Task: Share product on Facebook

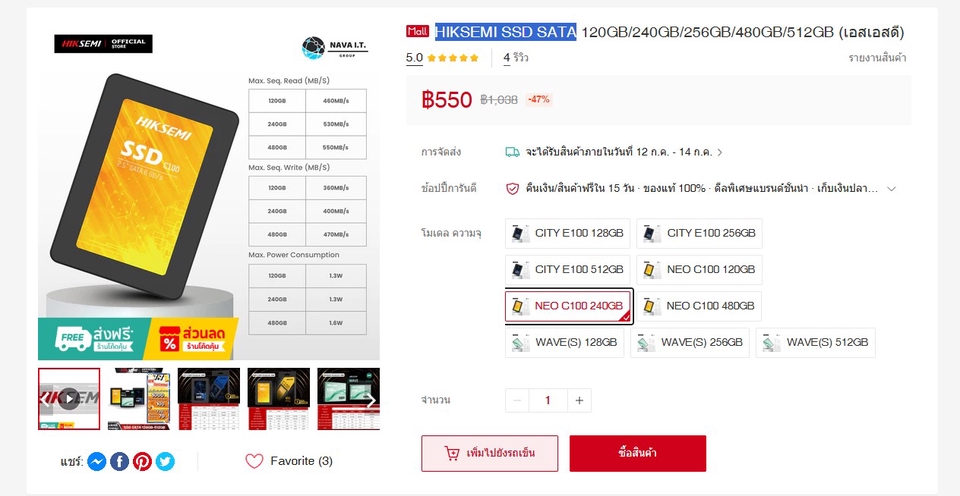Action: (x=119, y=461)
